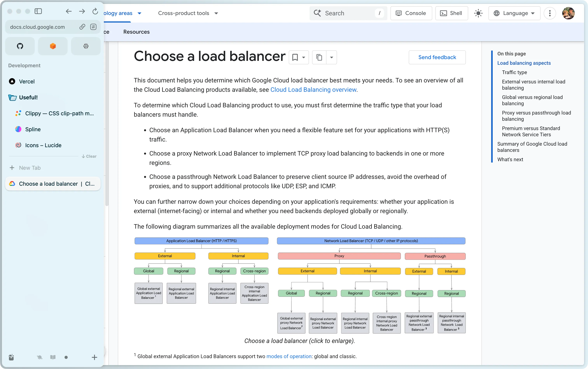The image size is (588, 369).
Task: Open the pinned gray hexagon tab
Action: (x=86, y=46)
